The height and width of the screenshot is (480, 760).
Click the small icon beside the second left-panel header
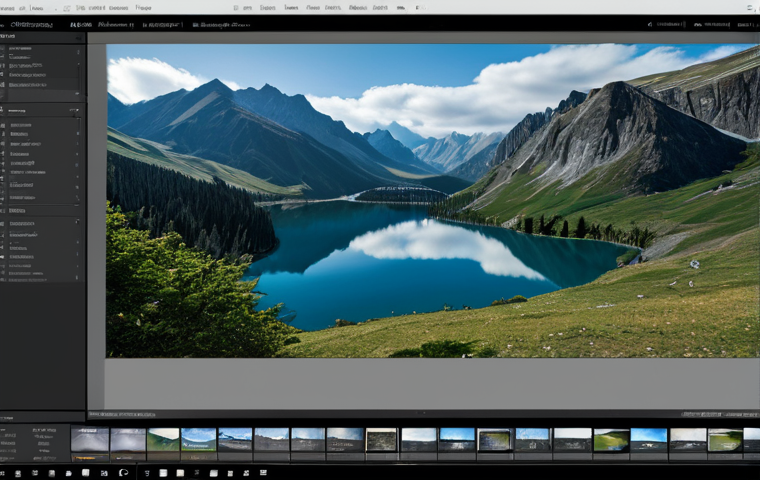(3, 111)
